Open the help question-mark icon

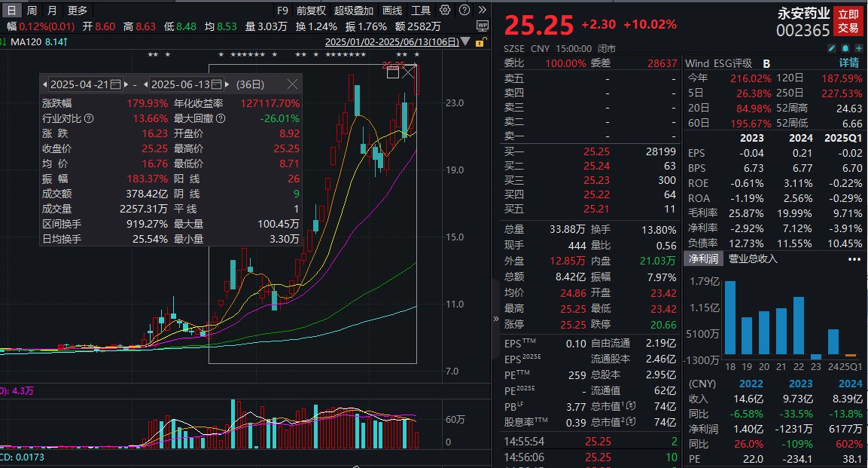pos(463,10)
